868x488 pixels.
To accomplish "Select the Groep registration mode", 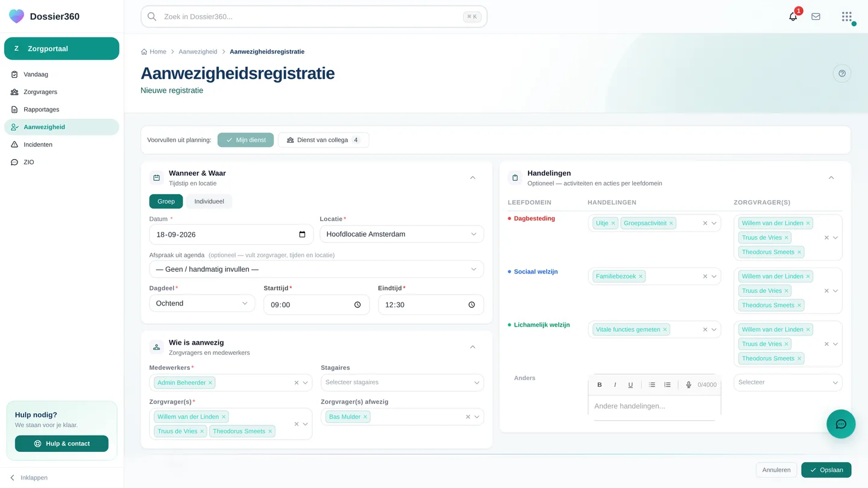I will coord(166,201).
